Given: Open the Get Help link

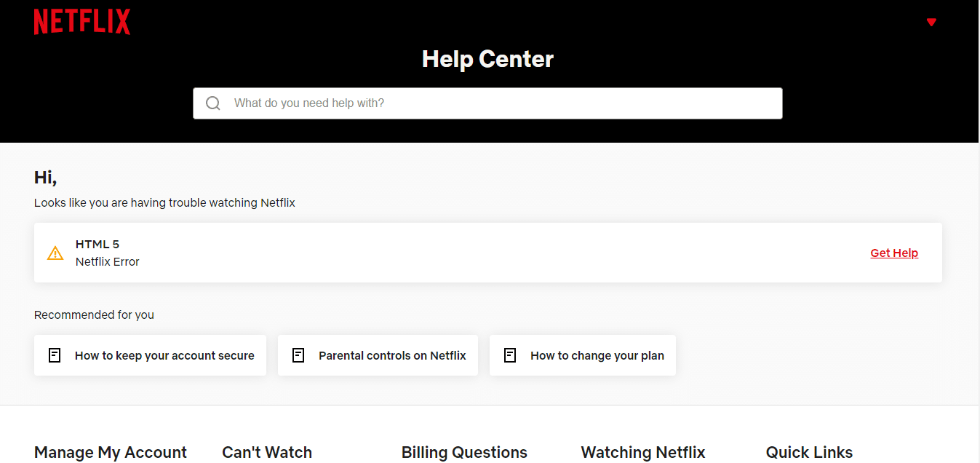Looking at the screenshot, I should [x=894, y=253].
